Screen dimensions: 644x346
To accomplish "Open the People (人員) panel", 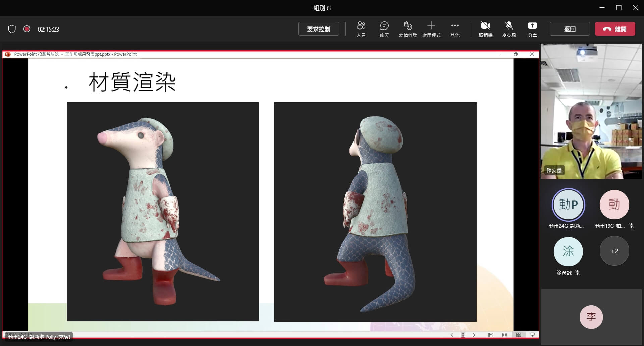I will [x=361, y=29].
